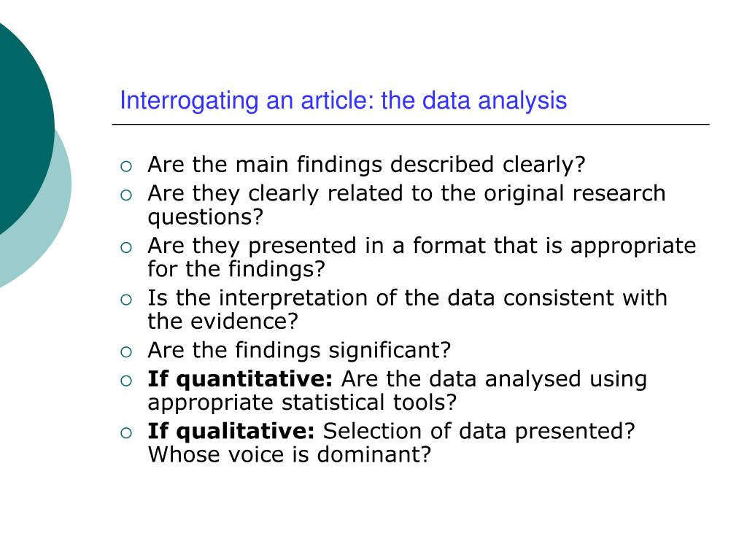The image size is (747, 560).
Task: Click bullet marker before 'clearly related to the original'
Action: (x=125, y=195)
